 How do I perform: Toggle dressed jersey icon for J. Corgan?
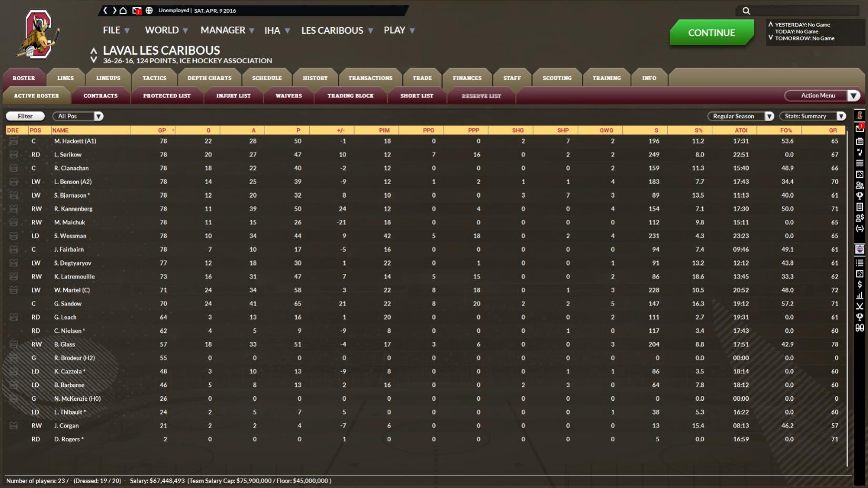pos(14,425)
